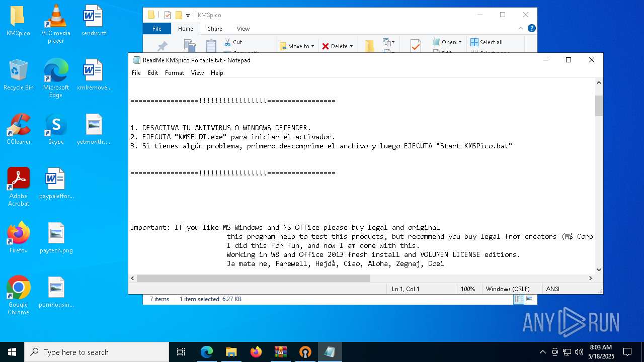Click the Copy icon in Explorer ribbon

pos(190,46)
